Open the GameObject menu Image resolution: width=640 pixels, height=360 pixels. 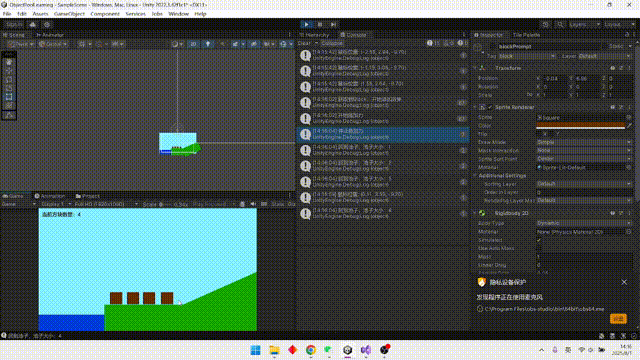pos(69,14)
